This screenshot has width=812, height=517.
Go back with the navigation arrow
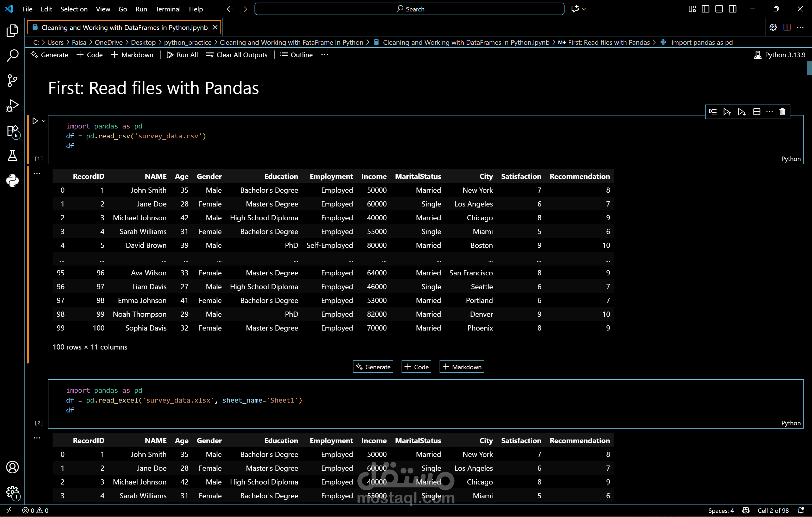tap(230, 9)
